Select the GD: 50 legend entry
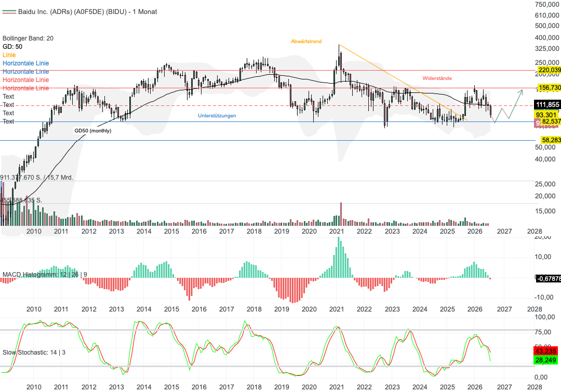The width and height of the screenshot is (561, 392). [12, 47]
